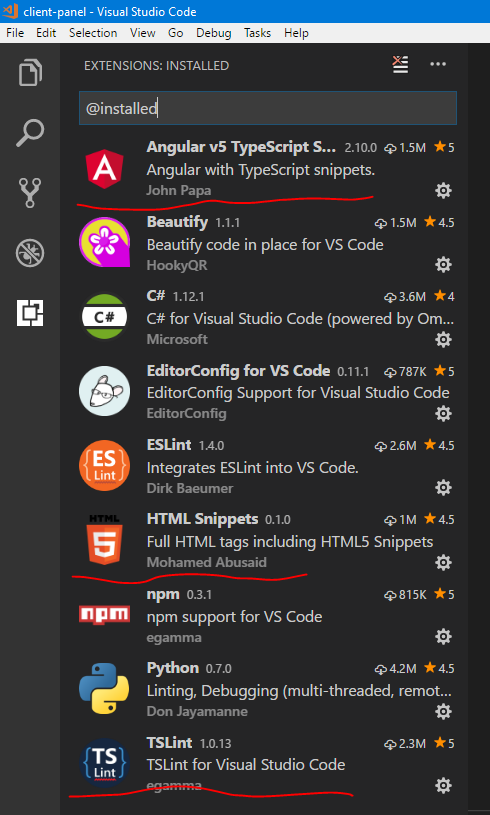Focus the @installed search field
The height and width of the screenshot is (815, 490).
(268, 108)
